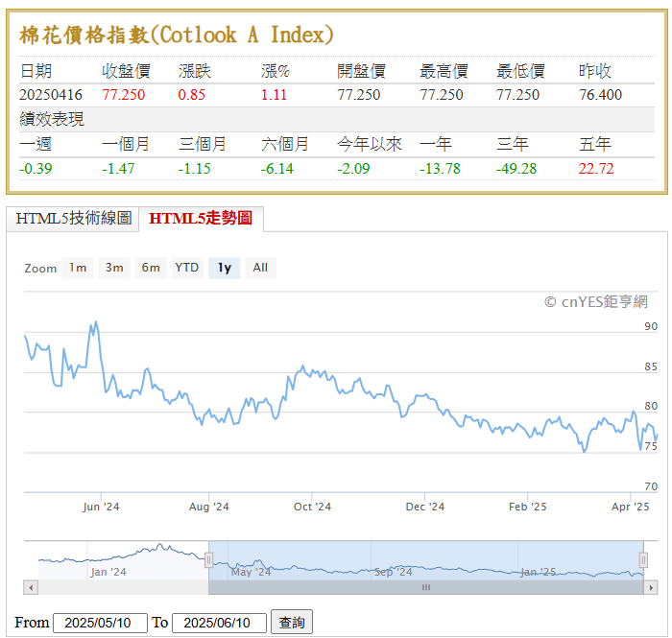Zoom chart to 6m range
The width and height of the screenshot is (672, 638).
tap(151, 268)
